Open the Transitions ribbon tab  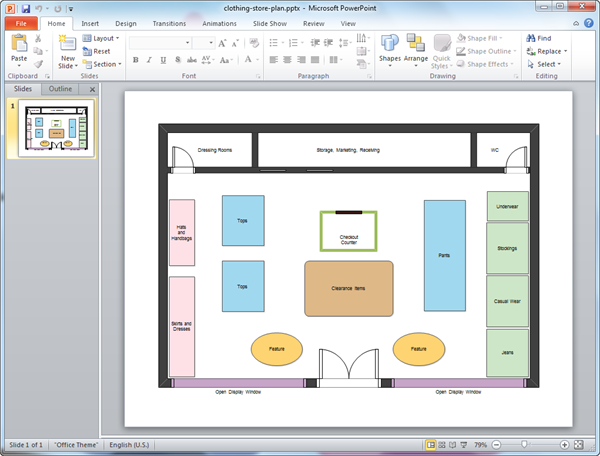170,22
